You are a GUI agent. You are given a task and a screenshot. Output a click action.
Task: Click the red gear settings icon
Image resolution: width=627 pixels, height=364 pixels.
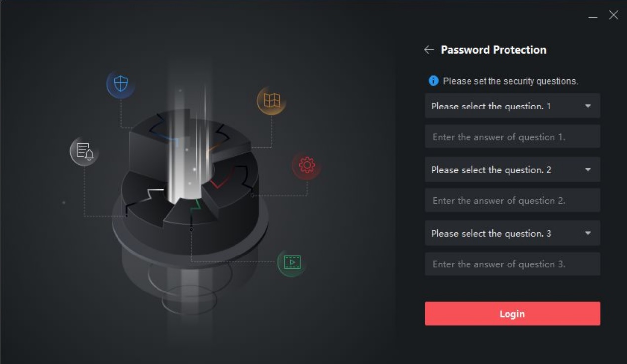(x=307, y=166)
